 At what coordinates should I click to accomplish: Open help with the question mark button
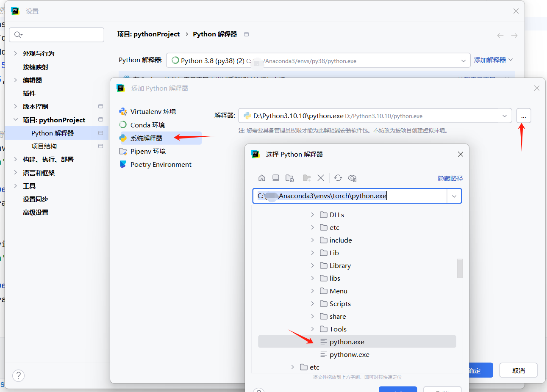pos(18,375)
